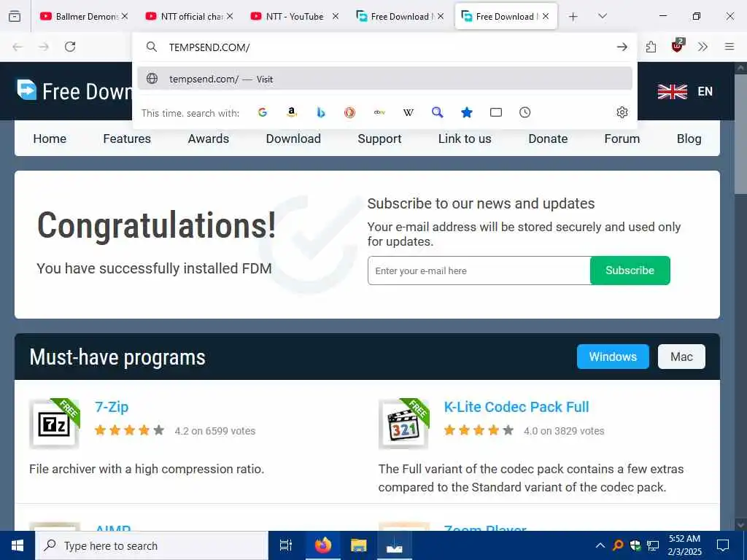Viewport: 747px width, 560px height.
Task: Switch to the first Free Download tab
Action: pos(399,17)
